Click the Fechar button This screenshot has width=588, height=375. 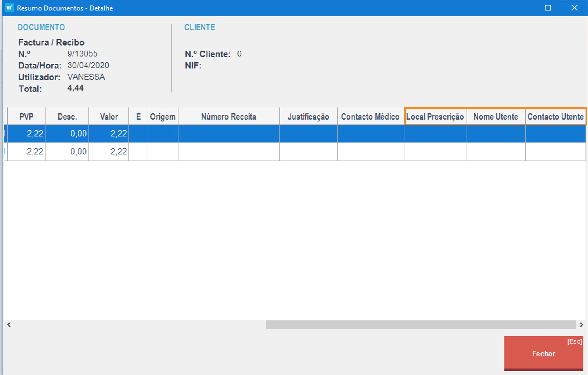point(543,353)
